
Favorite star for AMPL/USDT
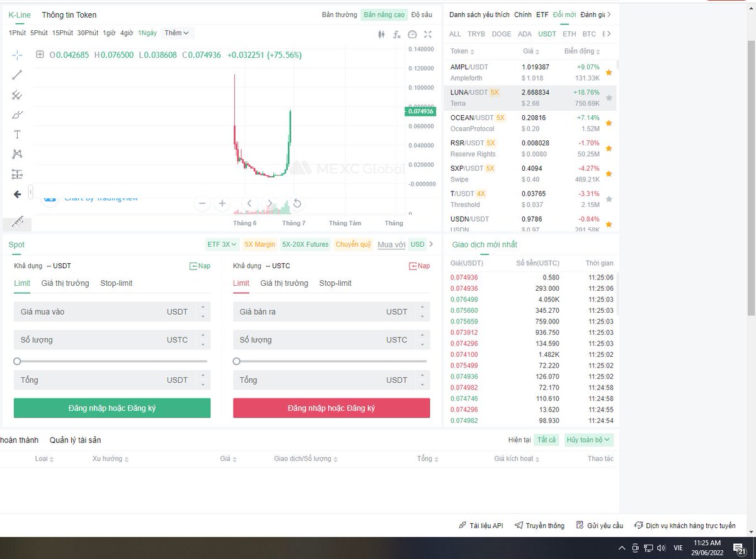point(609,72)
